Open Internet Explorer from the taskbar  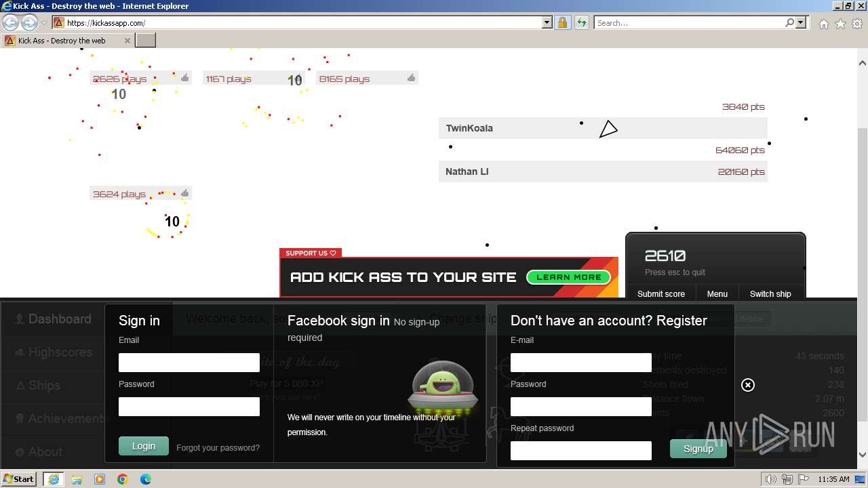53,479
